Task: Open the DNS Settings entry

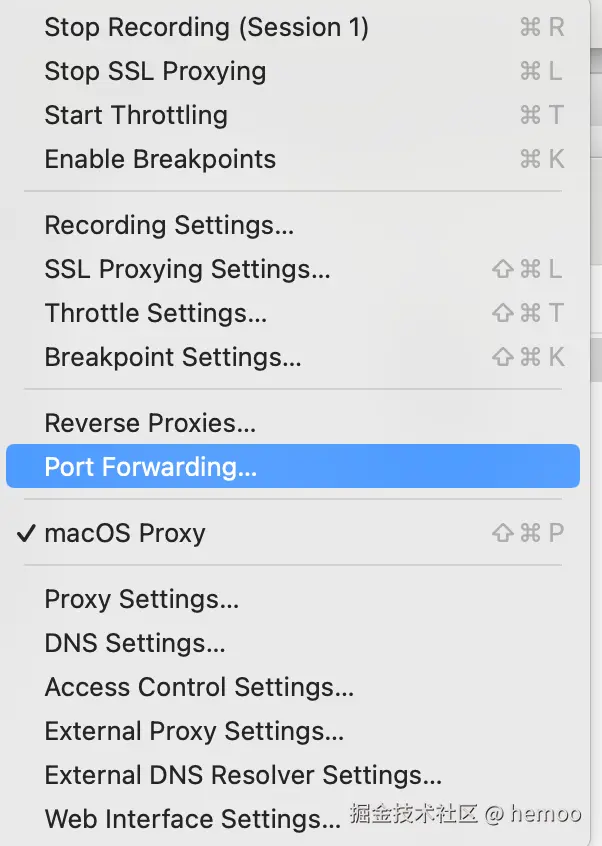Action: click(x=135, y=643)
